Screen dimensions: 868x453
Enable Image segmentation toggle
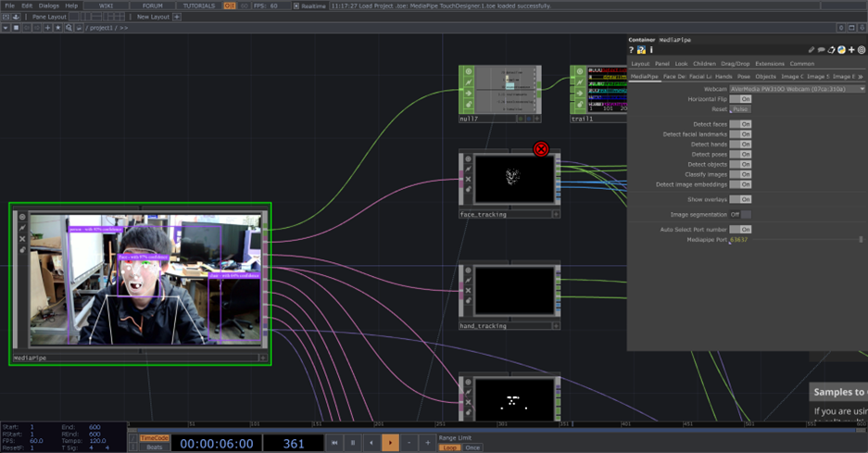[740, 214]
